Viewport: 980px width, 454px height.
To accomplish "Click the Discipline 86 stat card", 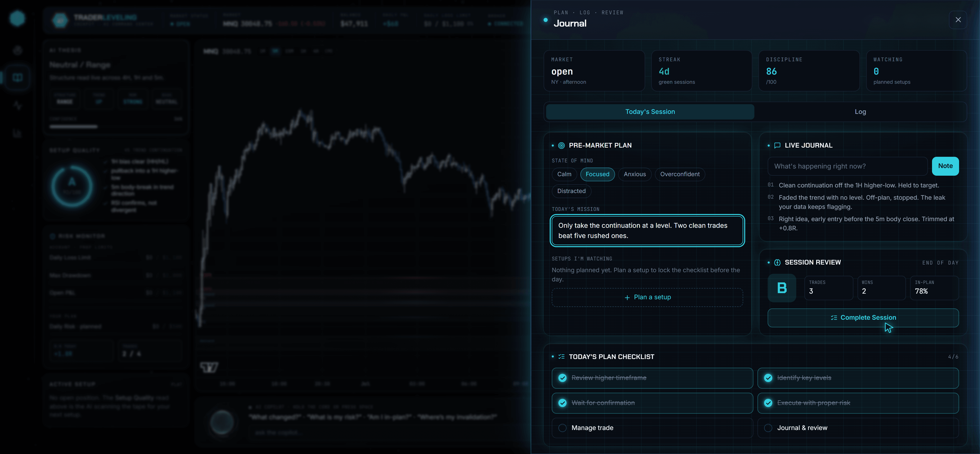I will coord(809,71).
